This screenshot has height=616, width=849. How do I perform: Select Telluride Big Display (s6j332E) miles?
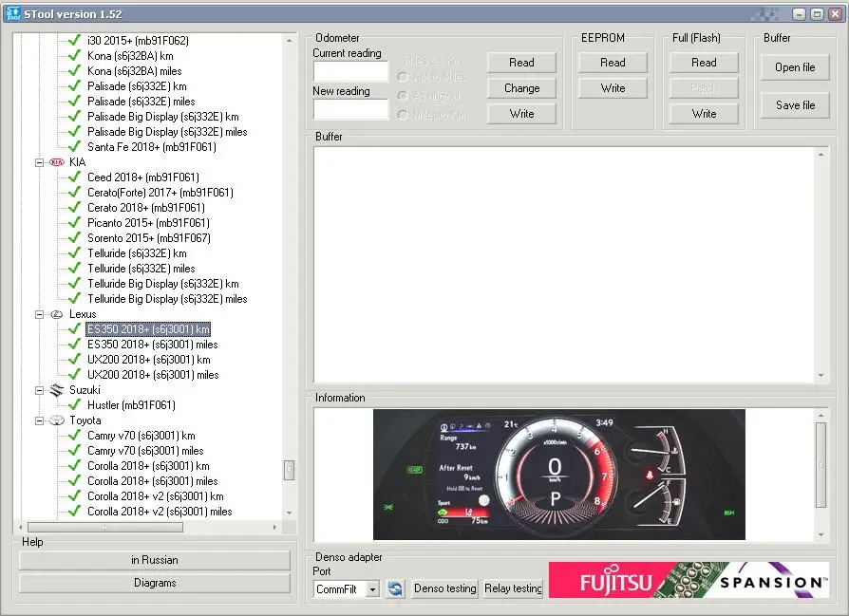tap(167, 299)
